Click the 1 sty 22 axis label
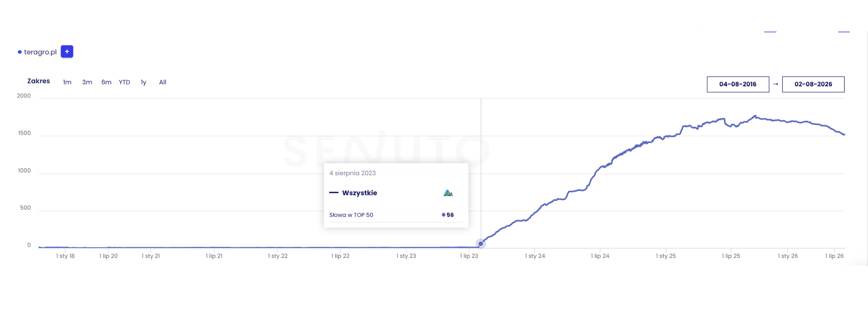This screenshot has height=316, width=868. [x=278, y=256]
